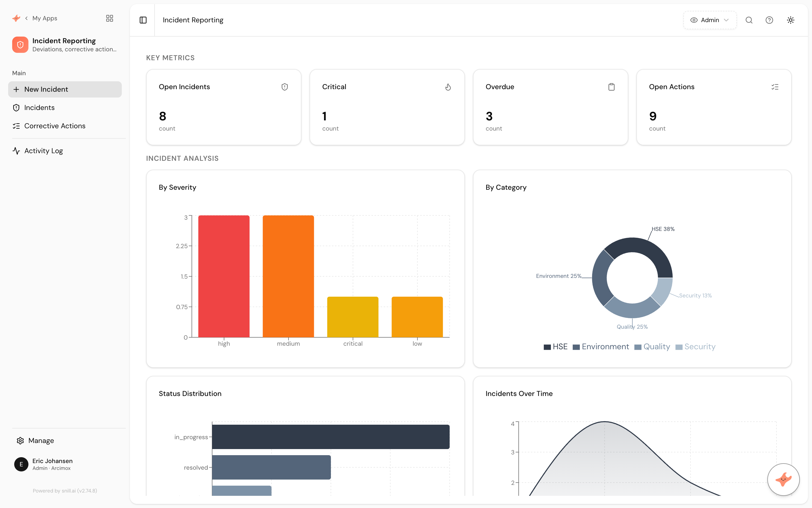The height and width of the screenshot is (508, 812).
Task: Click the 'Quality 25%' chart label
Action: coord(632,327)
